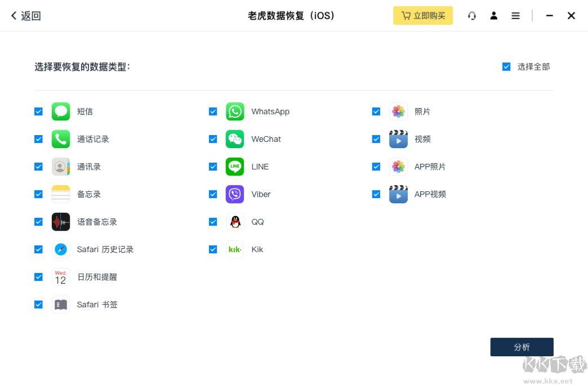Click the Viber icon
588x385 pixels.
coord(235,194)
